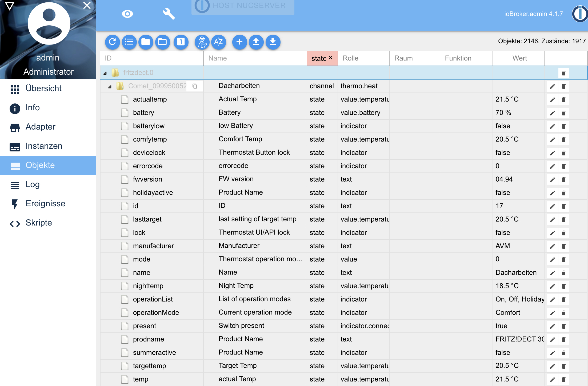Open the Rolle filter dropdown
Viewport: 588px width, 386px height.
(x=363, y=58)
